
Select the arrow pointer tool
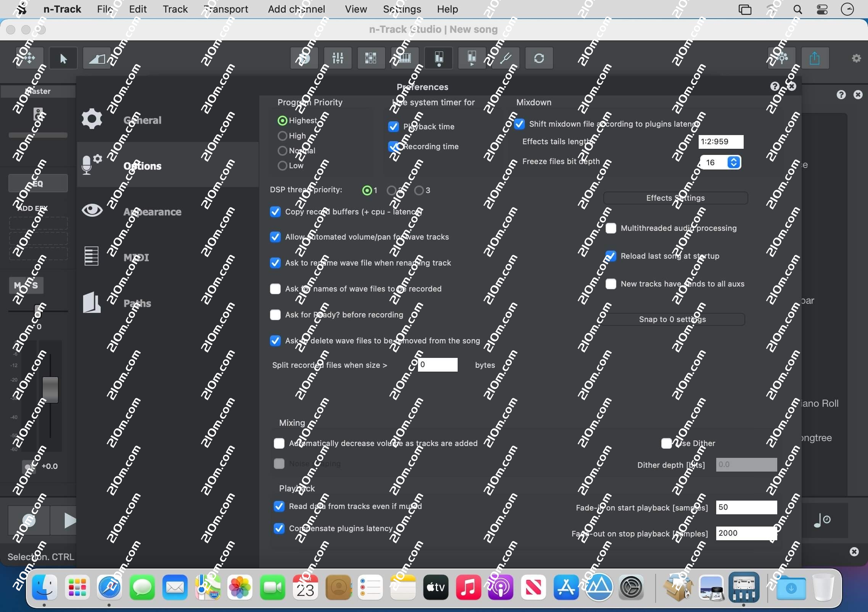click(63, 58)
